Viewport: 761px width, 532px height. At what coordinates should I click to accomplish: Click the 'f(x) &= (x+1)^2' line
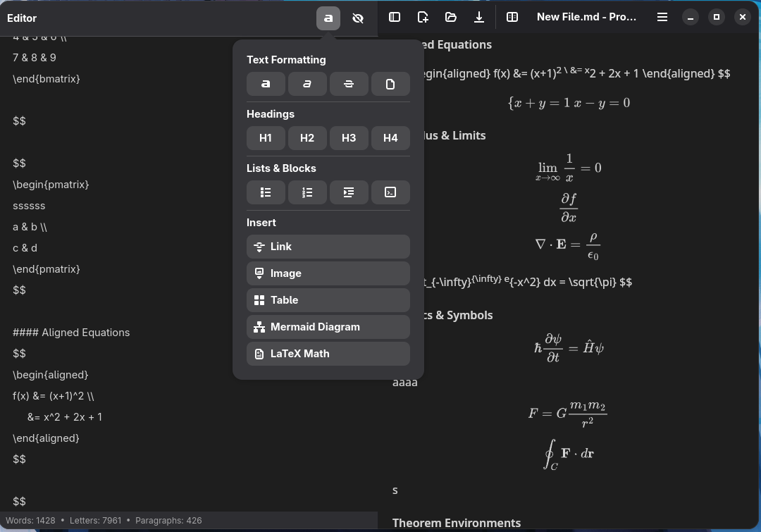[x=54, y=396]
